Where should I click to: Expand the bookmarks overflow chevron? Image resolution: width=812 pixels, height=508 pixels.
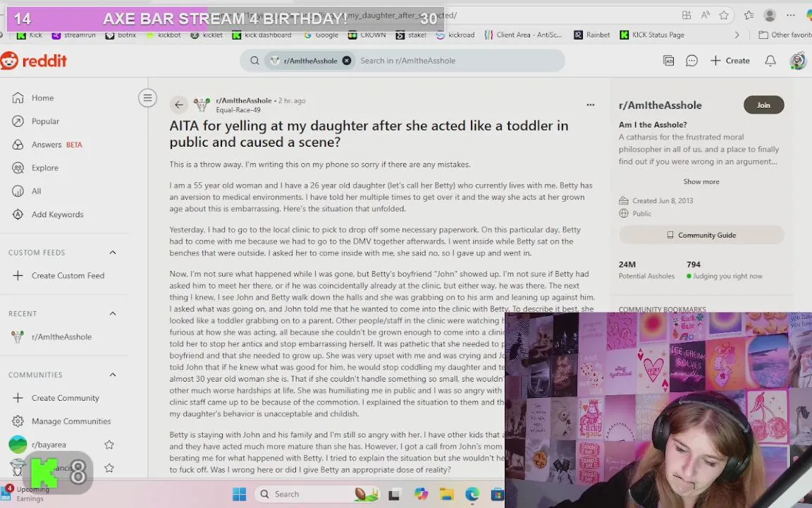[x=737, y=35]
